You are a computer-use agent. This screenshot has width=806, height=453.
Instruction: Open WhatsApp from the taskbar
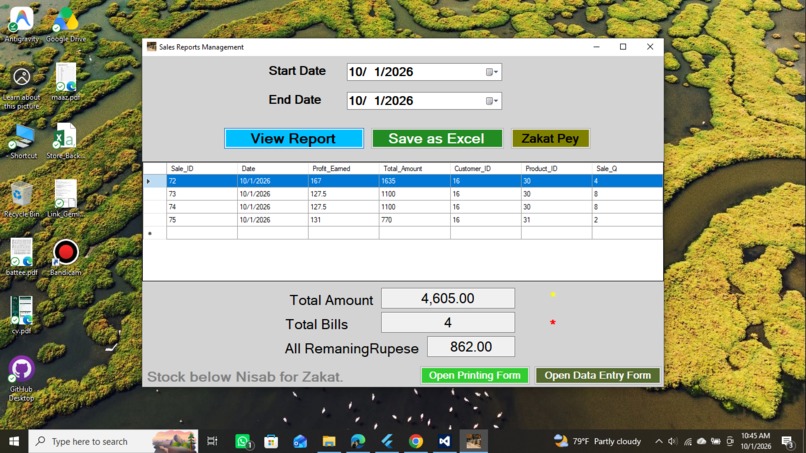pyautogui.click(x=243, y=441)
